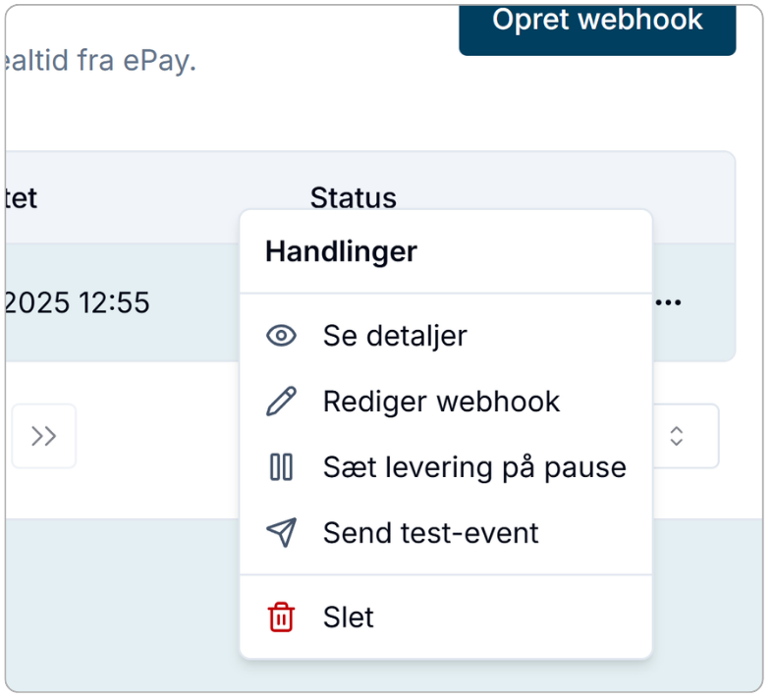Click the paper plane test-event icon
This screenshot has height=700, width=773.
click(x=282, y=533)
